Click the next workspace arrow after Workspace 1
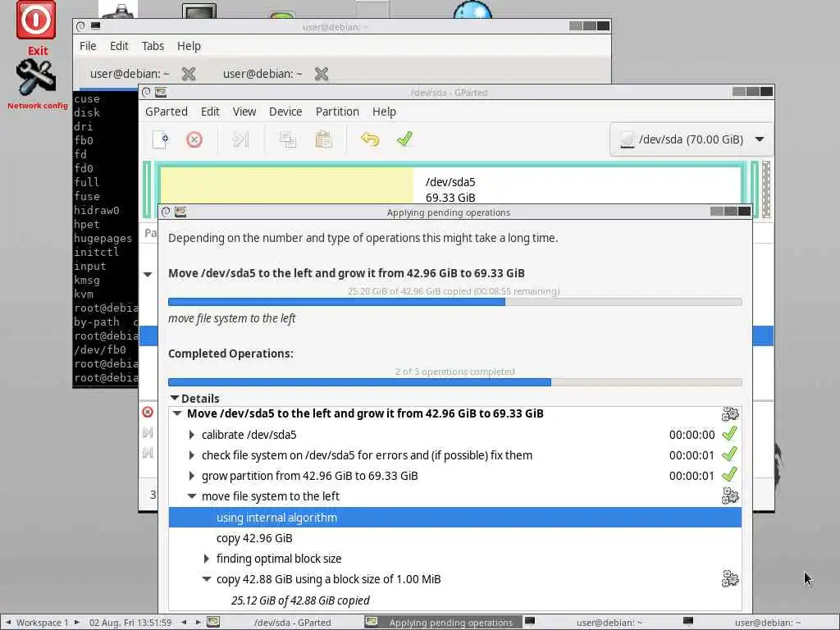This screenshot has height=630, width=840. point(76,623)
